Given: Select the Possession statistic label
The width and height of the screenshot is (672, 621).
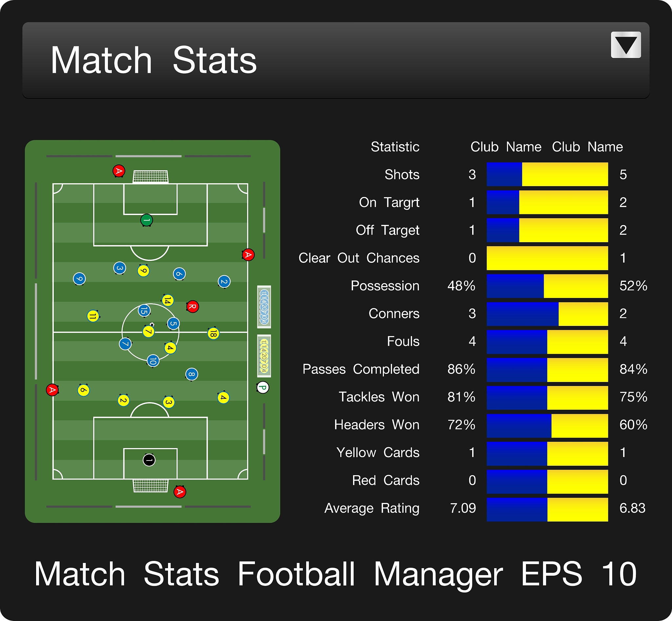Looking at the screenshot, I should 385,286.
